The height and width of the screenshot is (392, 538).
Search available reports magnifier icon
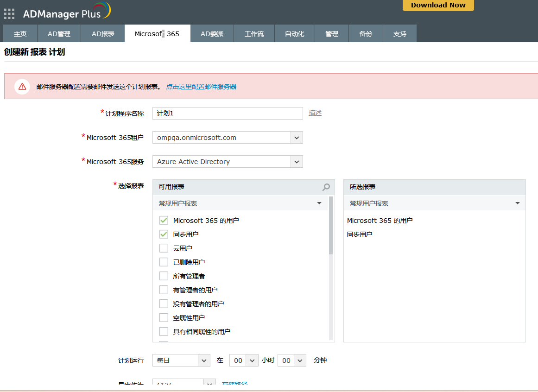(x=326, y=187)
